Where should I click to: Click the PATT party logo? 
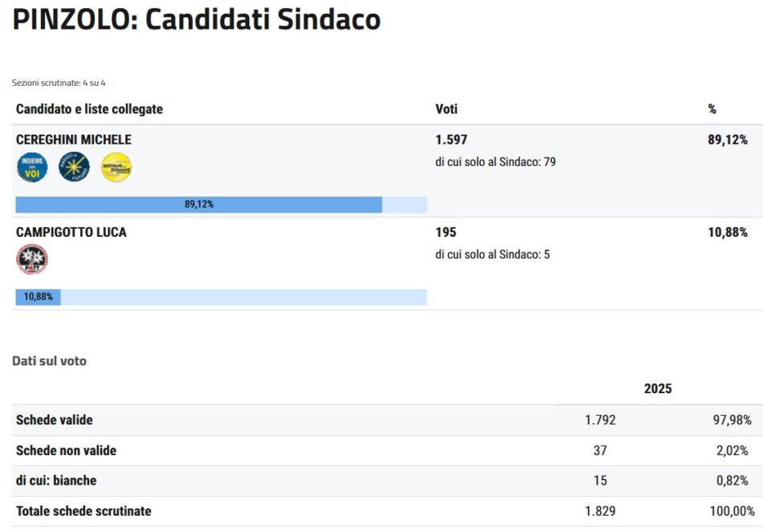[x=32, y=259]
